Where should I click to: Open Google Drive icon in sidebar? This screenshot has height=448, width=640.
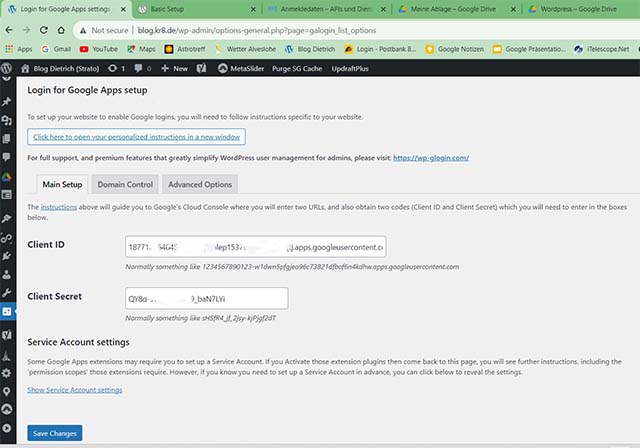[x=7, y=176]
